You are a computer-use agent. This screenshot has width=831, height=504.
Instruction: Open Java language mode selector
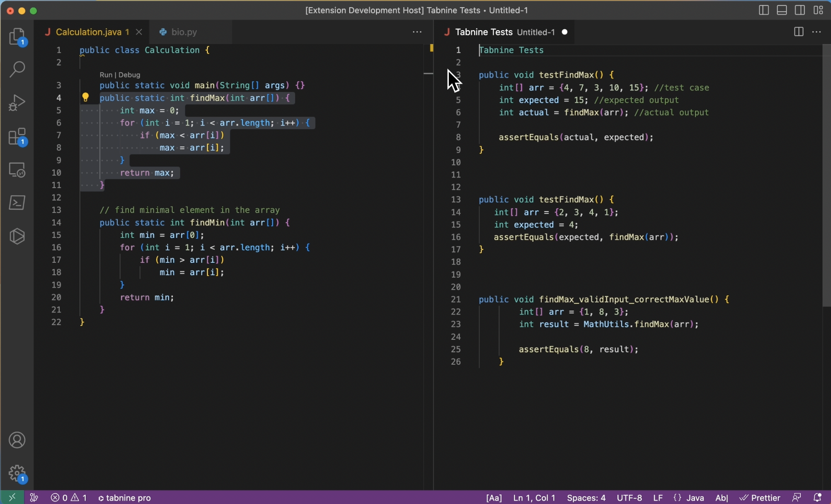point(695,498)
